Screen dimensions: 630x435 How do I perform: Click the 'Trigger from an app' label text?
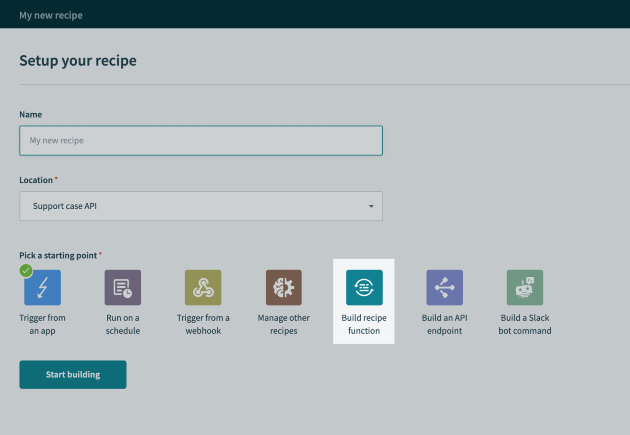tap(42, 324)
